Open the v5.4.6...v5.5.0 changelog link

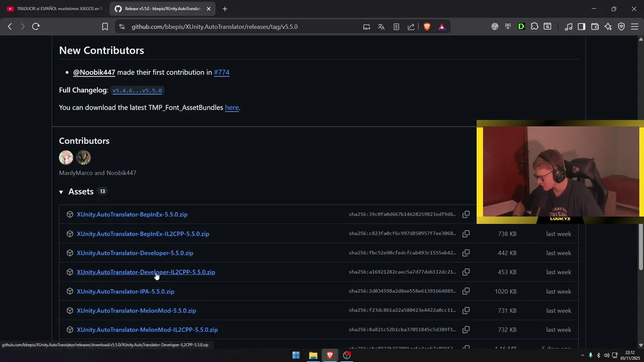tap(137, 90)
